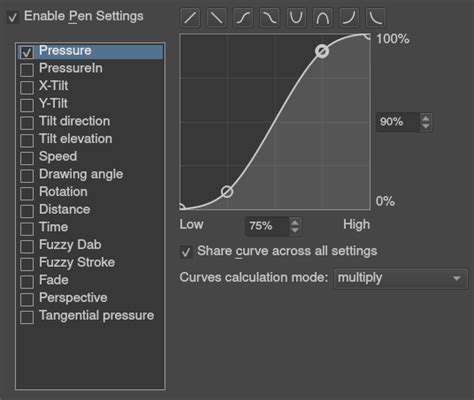Select the linear ascending curve preset
Screen dimensions: 474x400
(x=190, y=18)
